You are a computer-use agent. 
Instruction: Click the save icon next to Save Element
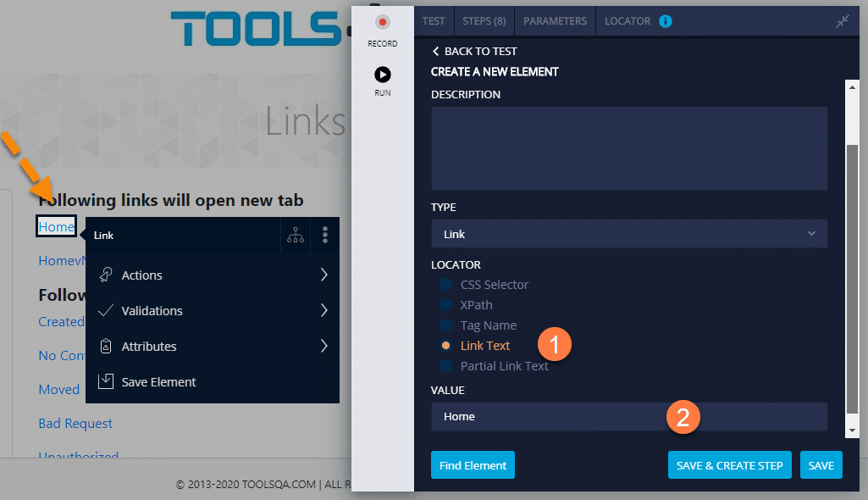click(106, 381)
